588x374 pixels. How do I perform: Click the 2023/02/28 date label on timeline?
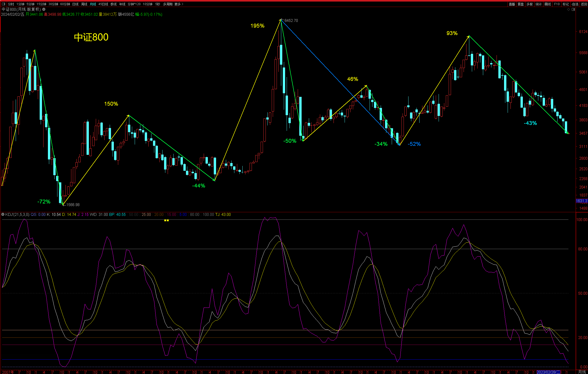[x=549, y=372]
